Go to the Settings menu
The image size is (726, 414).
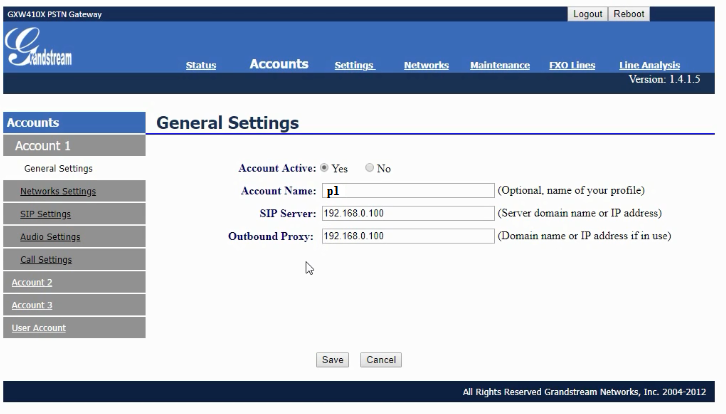[x=354, y=66]
